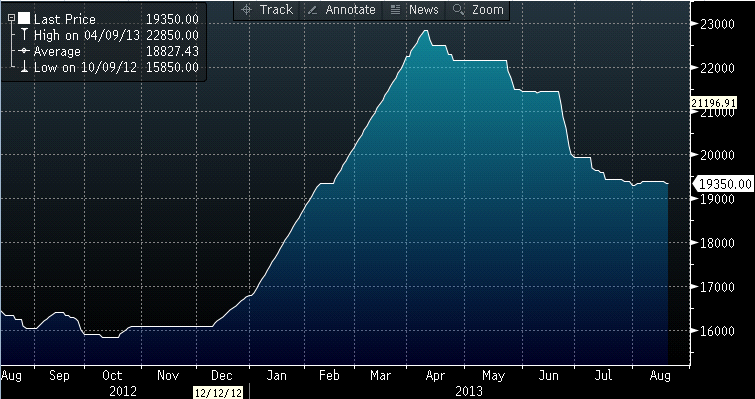This screenshot has width=755, height=399.
Task: Click the Mar month axis label
Action: (381, 375)
